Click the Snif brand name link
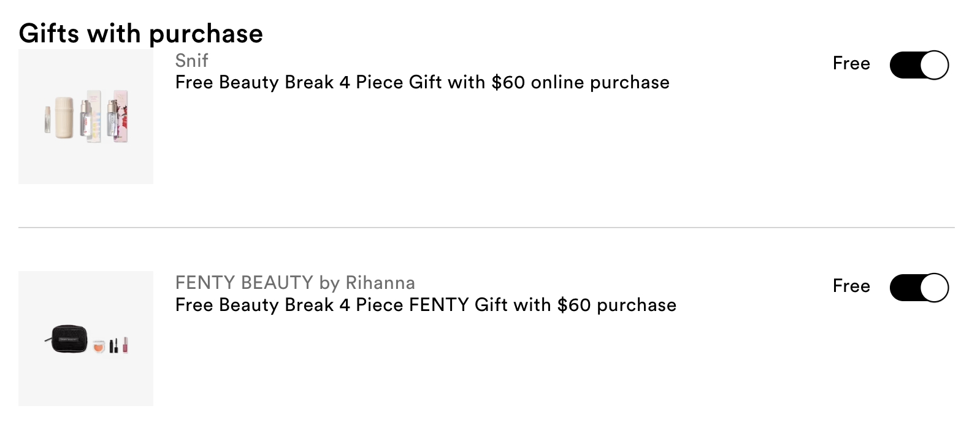 (191, 61)
